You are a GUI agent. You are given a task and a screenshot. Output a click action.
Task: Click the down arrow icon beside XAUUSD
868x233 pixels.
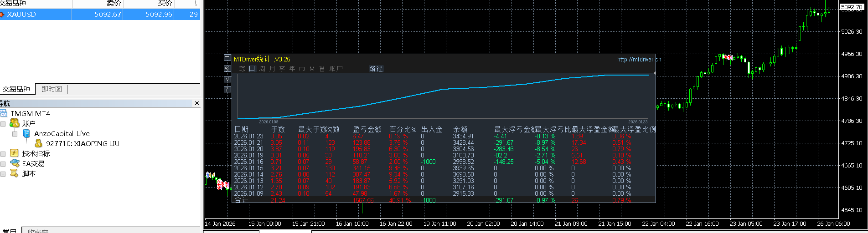tap(2, 15)
